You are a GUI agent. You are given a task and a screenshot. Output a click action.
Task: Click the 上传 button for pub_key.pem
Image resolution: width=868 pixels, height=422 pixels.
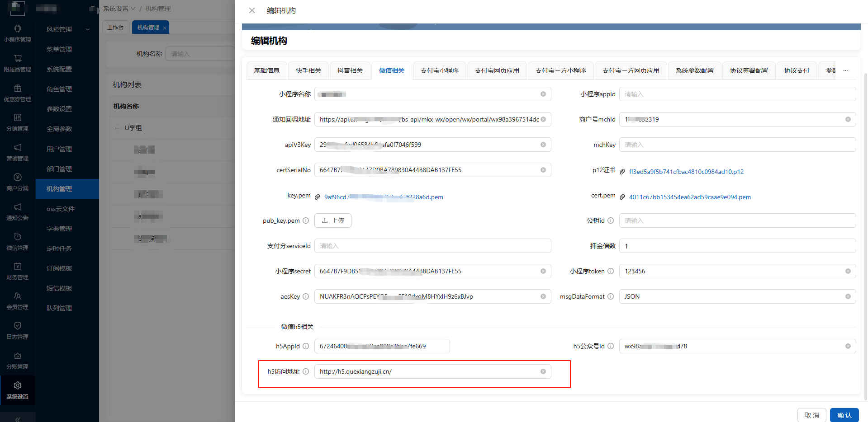point(333,220)
